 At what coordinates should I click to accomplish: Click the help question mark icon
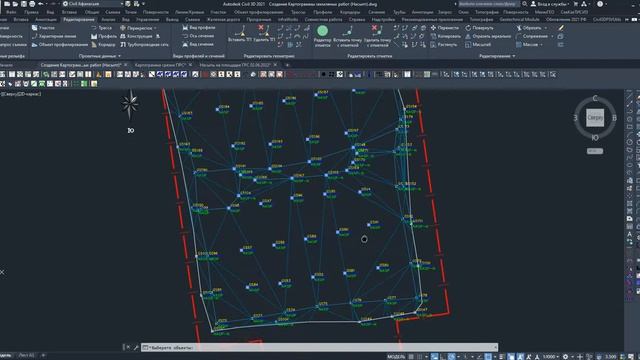click(x=600, y=4)
